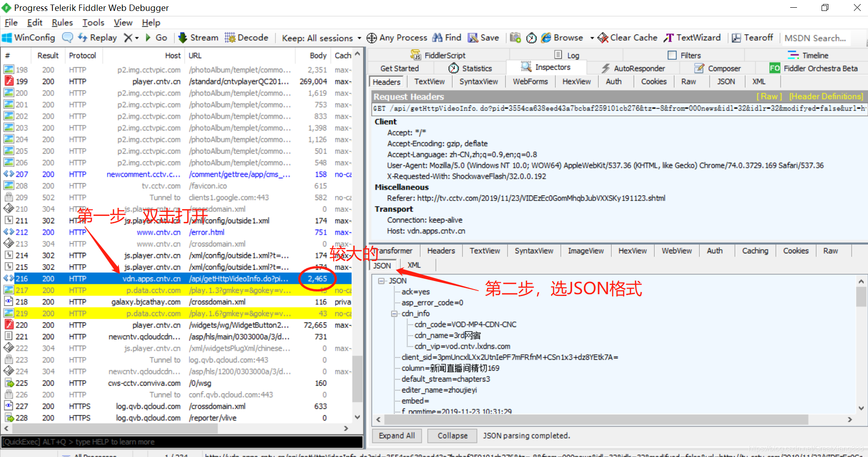Image resolution: width=868 pixels, height=457 pixels.
Task: Click Clear Cache icon
Action: pos(603,38)
